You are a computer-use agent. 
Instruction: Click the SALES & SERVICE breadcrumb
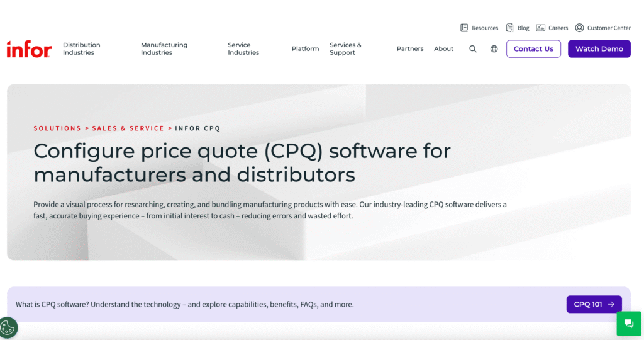pos(128,128)
